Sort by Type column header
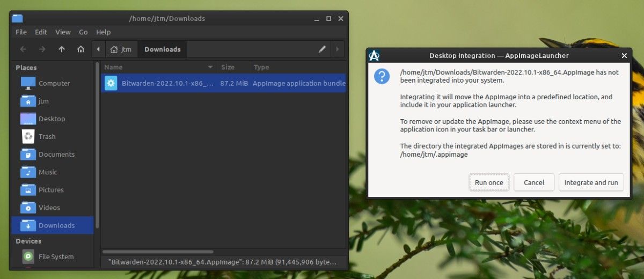The height and width of the screenshot is (279, 644). (x=298, y=67)
